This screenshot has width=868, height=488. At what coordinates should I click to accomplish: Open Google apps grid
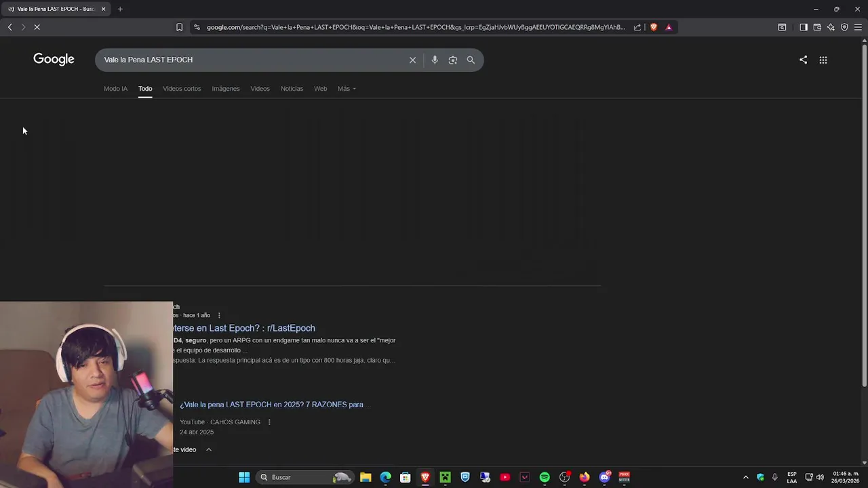pyautogui.click(x=823, y=60)
